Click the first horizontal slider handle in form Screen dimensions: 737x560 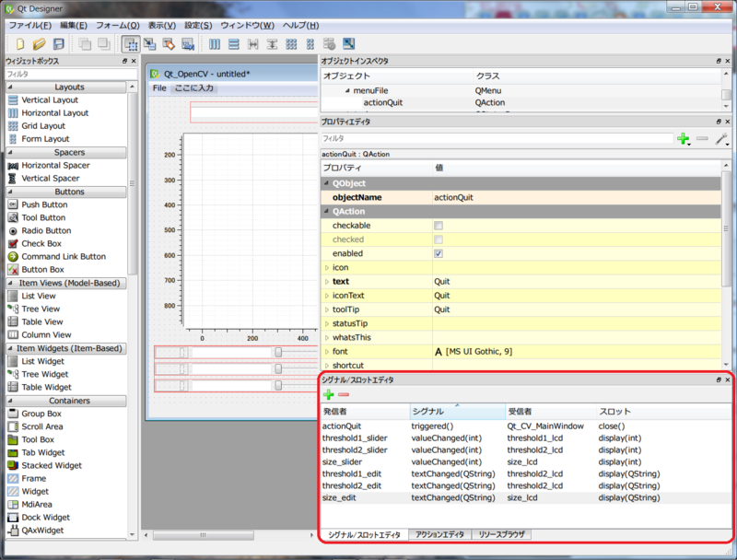[278, 353]
